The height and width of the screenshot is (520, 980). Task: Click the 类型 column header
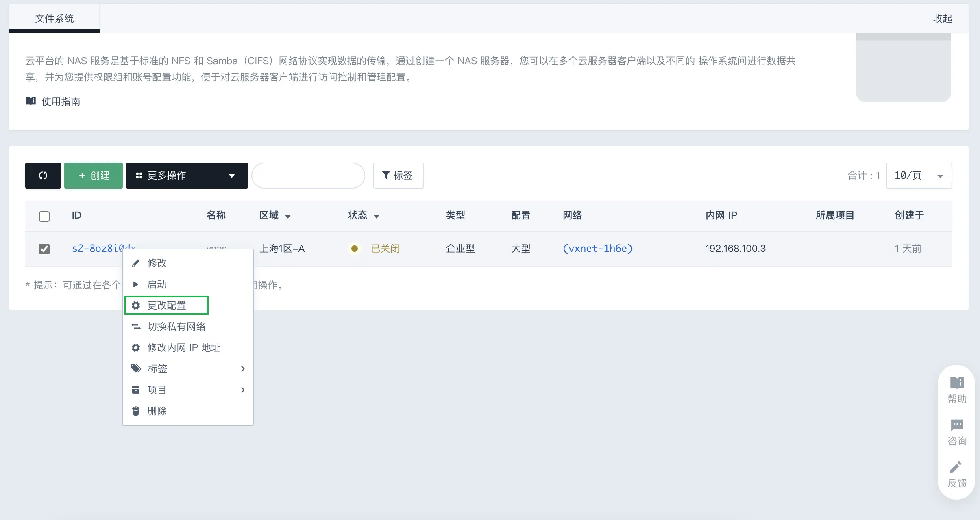point(455,215)
